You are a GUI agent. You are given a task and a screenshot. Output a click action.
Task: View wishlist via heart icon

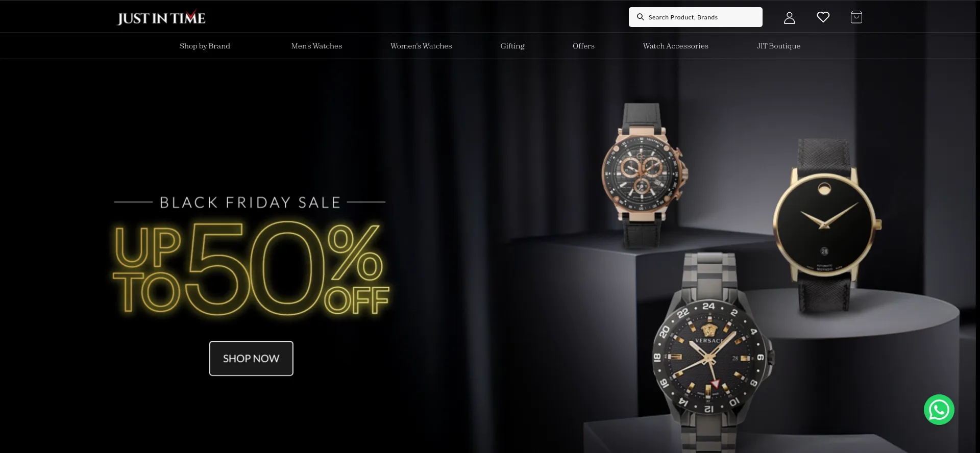(x=823, y=17)
